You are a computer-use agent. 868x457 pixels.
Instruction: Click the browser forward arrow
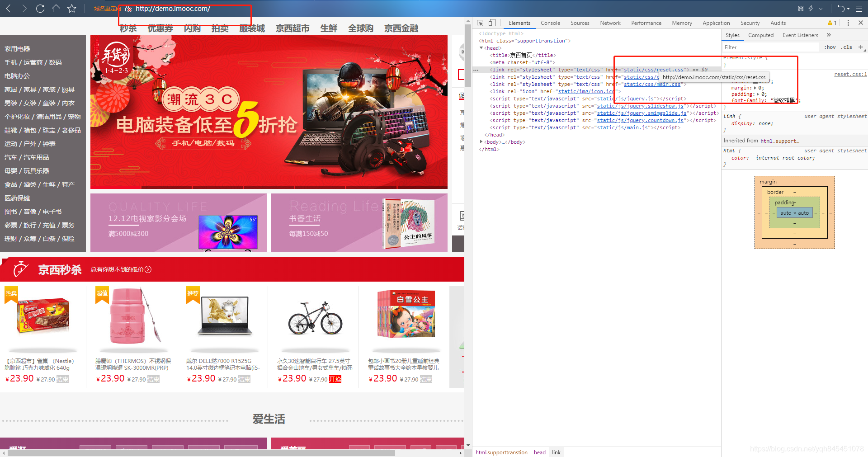24,9
